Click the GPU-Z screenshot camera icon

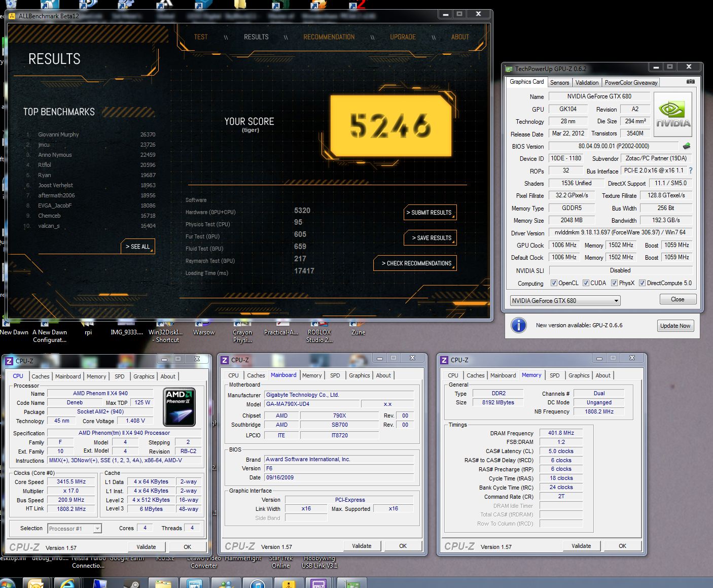pyautogui.click(x=690, y=82)
